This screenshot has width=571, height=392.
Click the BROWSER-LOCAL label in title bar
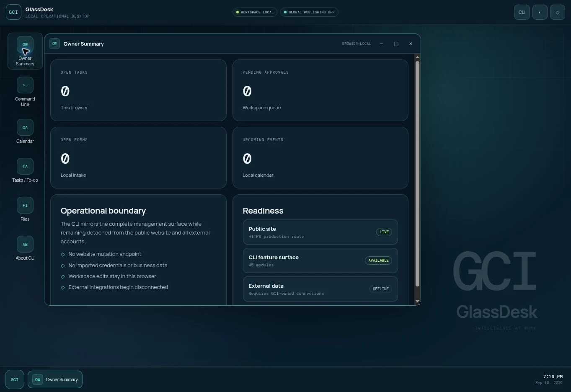[x=357, y=44]
